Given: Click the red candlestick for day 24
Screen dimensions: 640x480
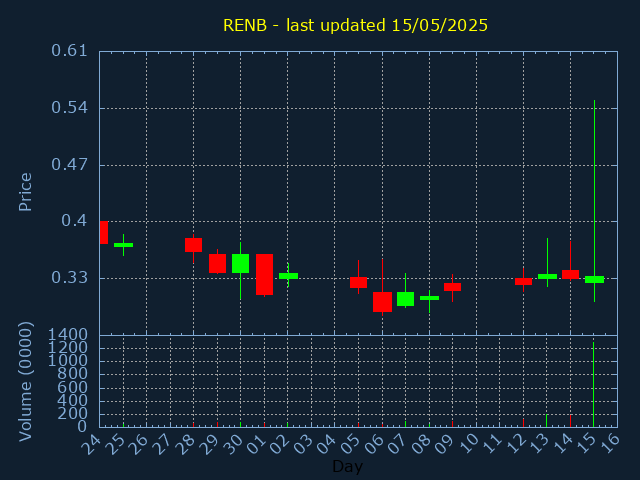Looking at the screenshot, I should pyautogui.click(x=104, y=232).
